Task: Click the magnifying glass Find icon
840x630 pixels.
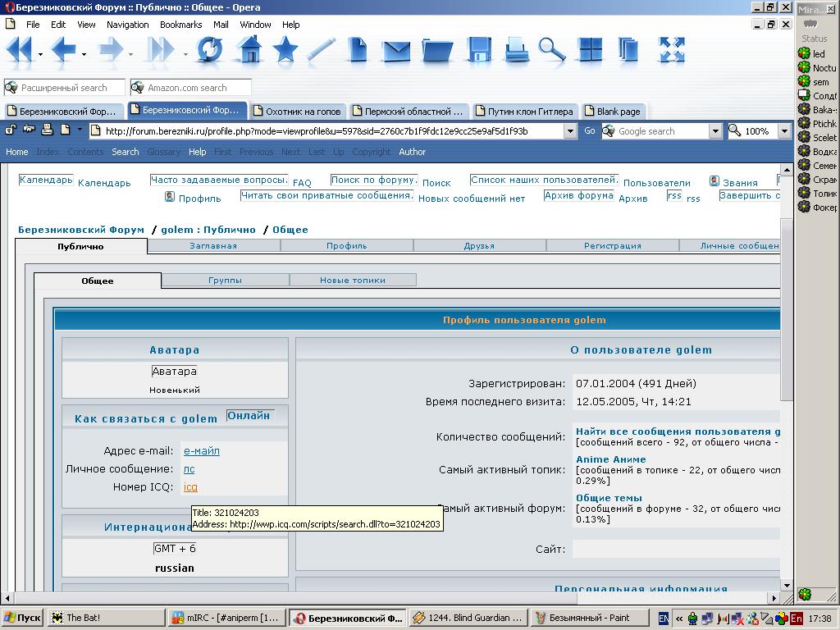Action: [552, 50]
